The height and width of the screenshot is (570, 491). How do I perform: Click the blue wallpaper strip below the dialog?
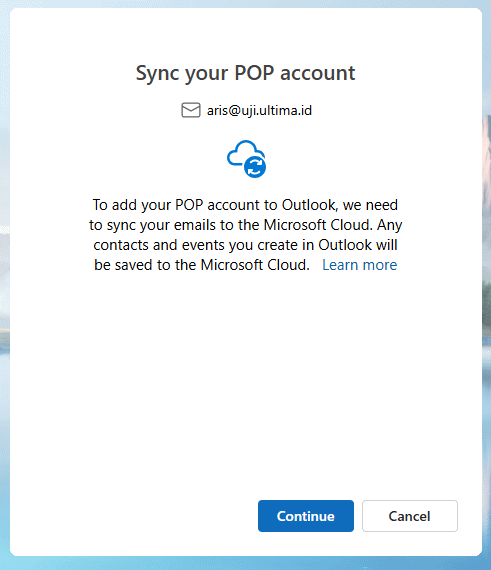245,563
